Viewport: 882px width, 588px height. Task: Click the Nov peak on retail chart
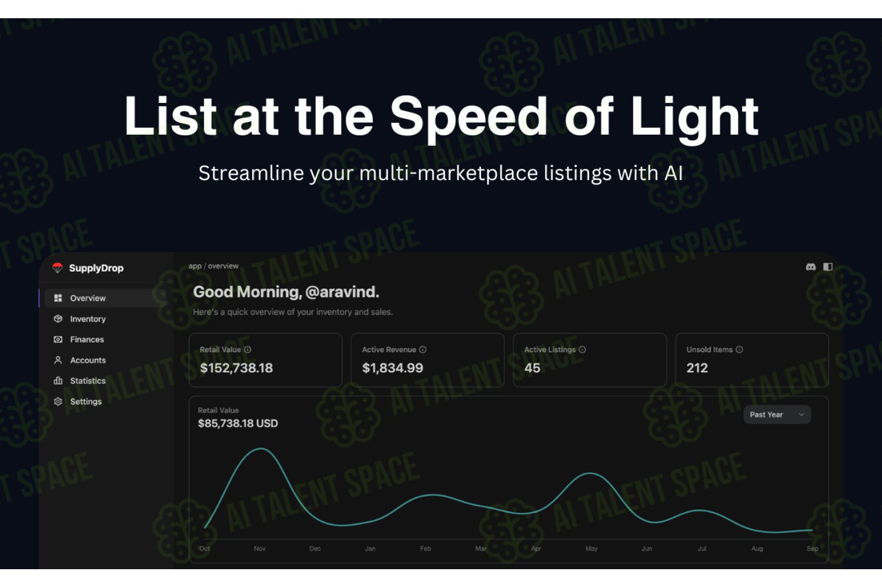coord(260,449)
